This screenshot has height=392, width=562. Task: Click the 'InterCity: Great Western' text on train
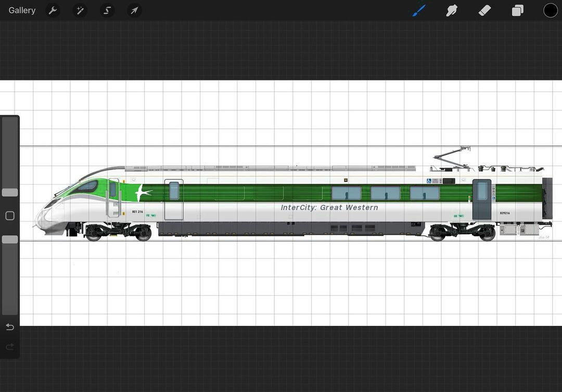(329, 207)
